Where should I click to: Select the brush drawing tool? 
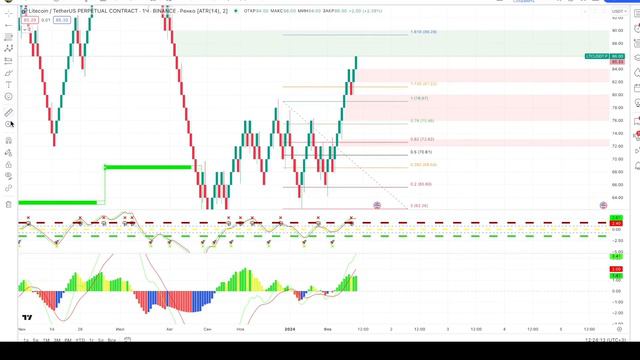[x=9, y=73]
